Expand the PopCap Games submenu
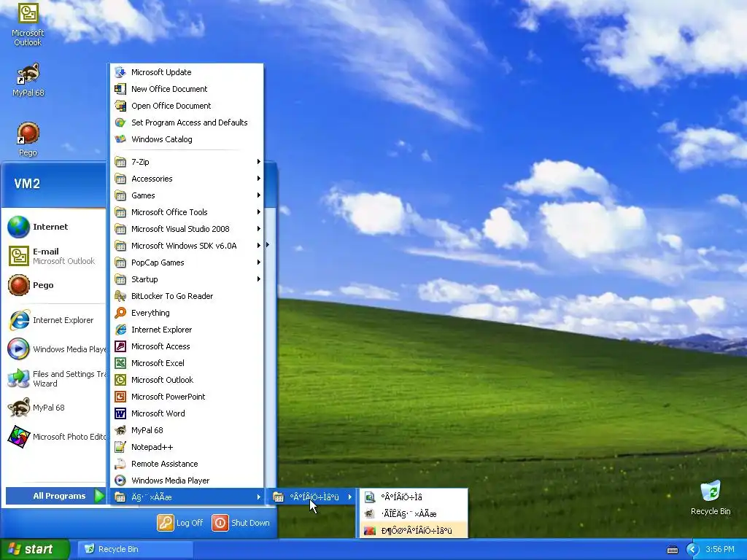 click(x=187, y=262)
